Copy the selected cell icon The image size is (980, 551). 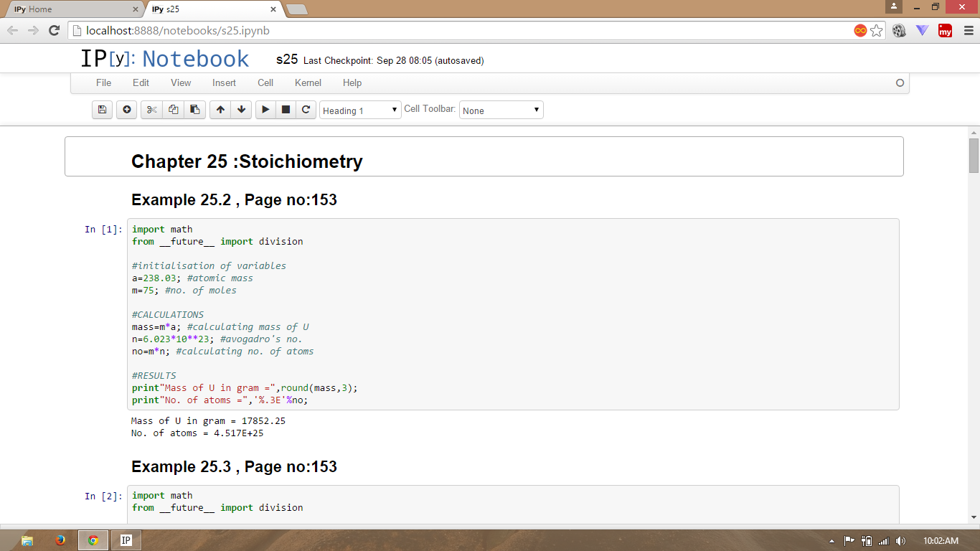(173, 110)
